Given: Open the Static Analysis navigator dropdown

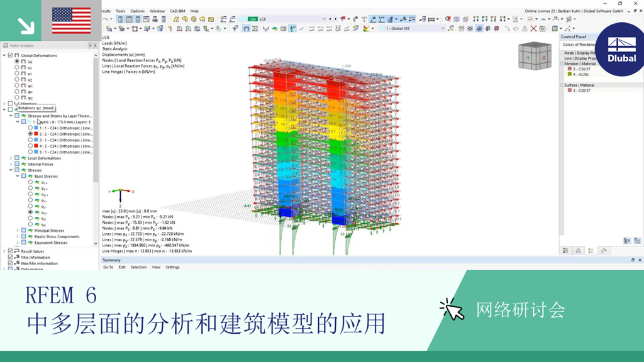Looking at the screenshot, I should click(x=84, y=45).
